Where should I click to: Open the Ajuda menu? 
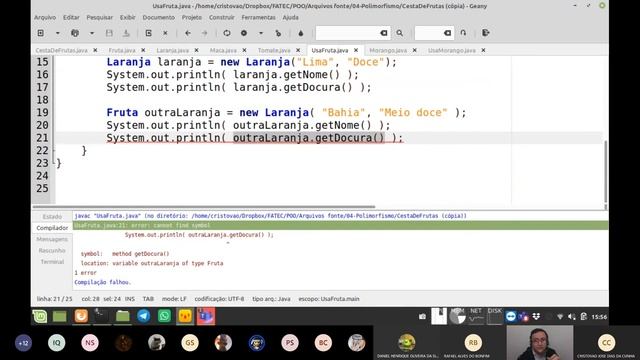point(291,18)
